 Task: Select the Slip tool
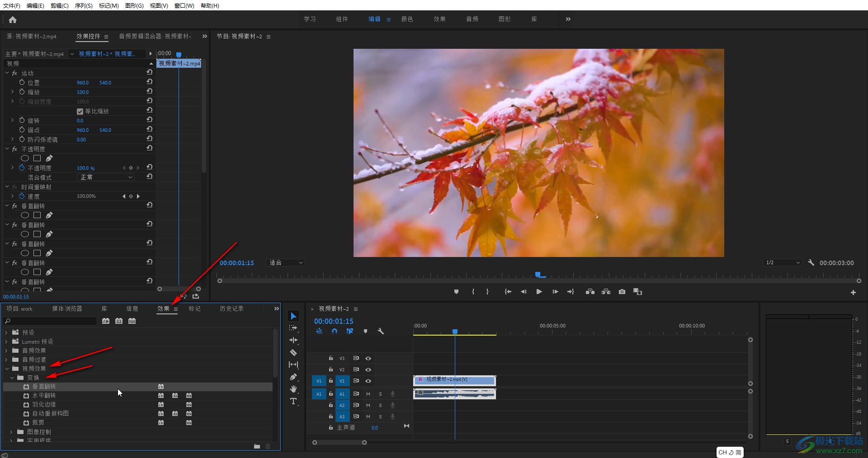point(293,365)
